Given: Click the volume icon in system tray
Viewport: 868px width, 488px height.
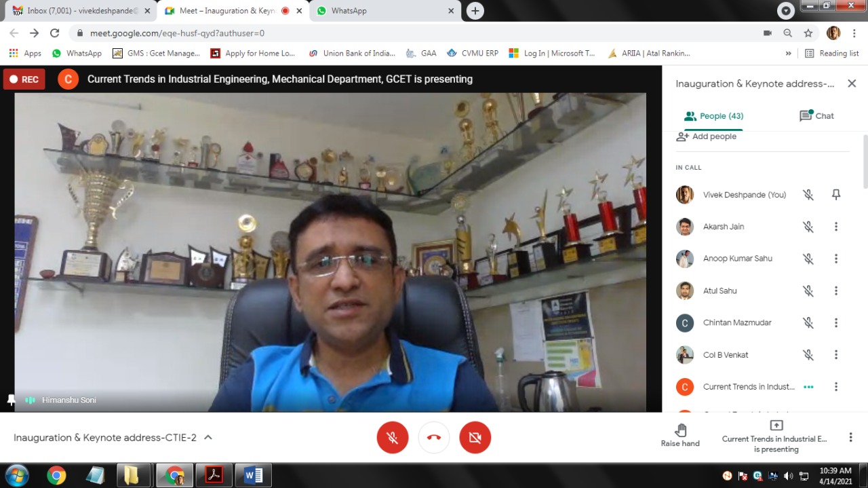Looking at the screenshot, I should 788,476.
